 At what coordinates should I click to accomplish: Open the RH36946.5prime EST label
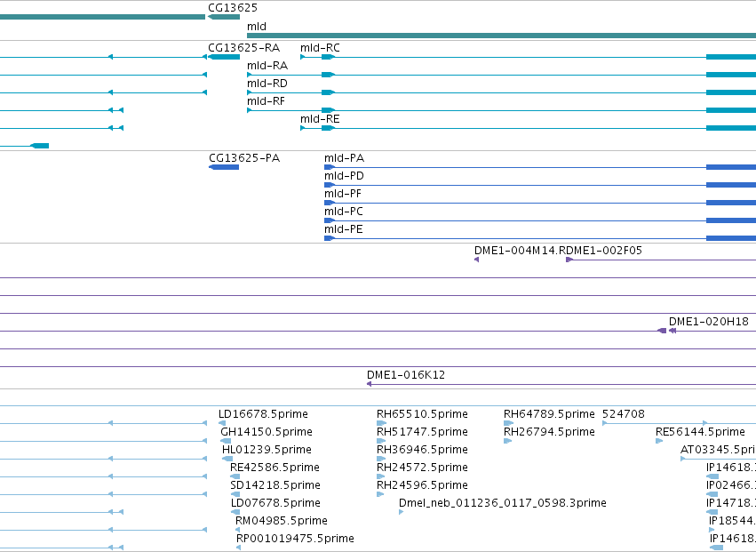click(x=422, y=450)
